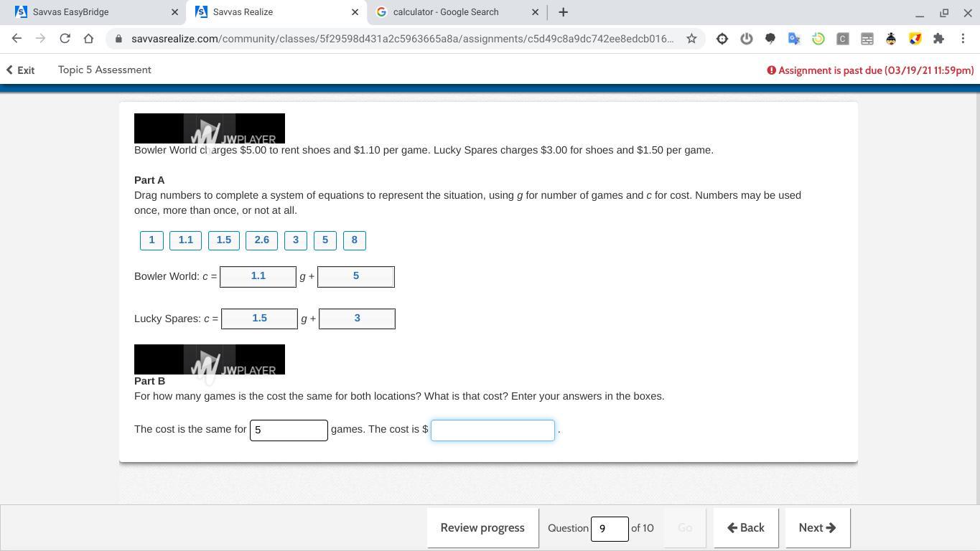Click the address bar URL
The width and height of the screenshot is (980, 551).
(402, 39)
